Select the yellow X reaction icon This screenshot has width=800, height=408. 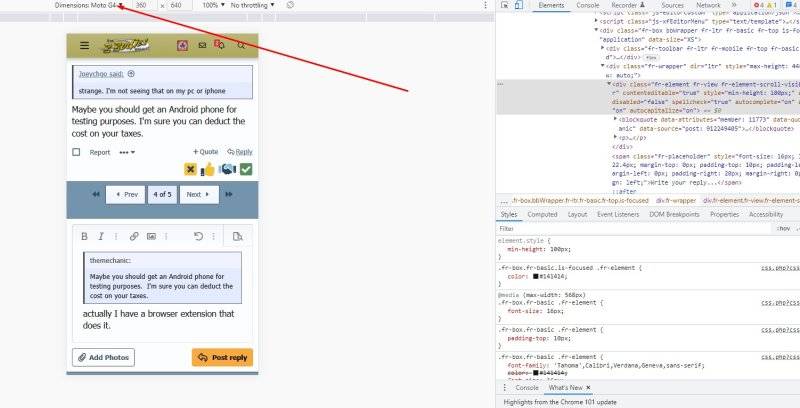[x=190, y=169]
